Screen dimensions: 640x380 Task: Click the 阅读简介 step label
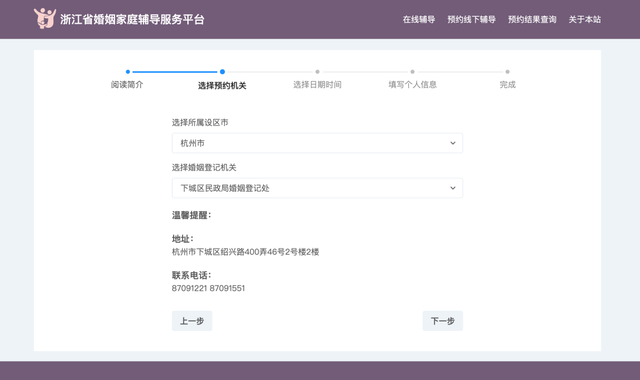pos(127,84)
